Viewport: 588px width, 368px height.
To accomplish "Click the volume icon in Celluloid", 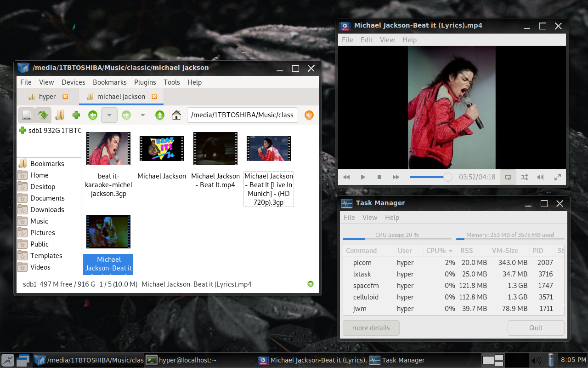I will [541, 177].
